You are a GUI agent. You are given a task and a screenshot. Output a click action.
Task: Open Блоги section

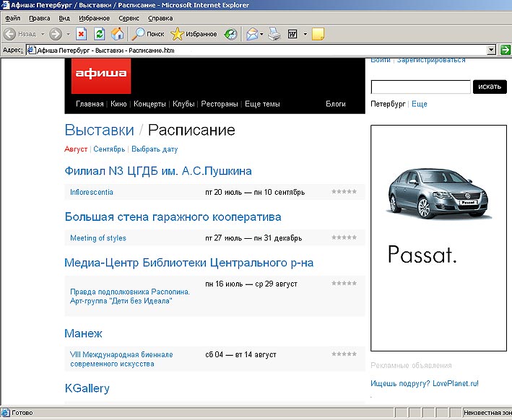[x=336, y=104]
